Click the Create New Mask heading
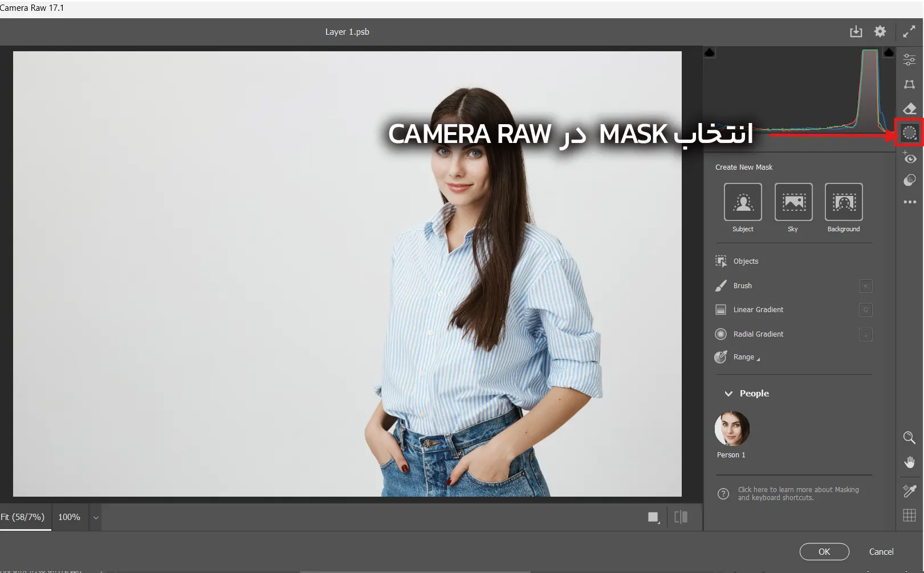This screenshot has height=573, width=924. (x=744, y=167)
